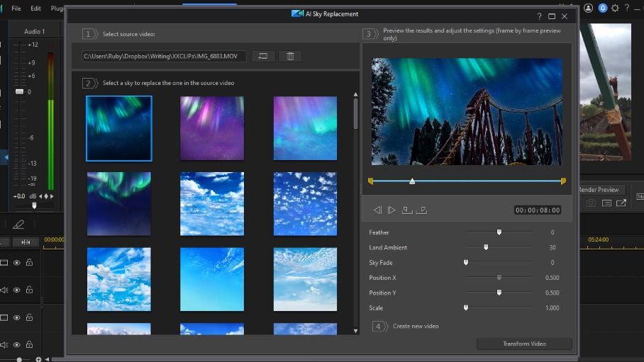Click the Position X slider handle
Image resolution: width=644 pixels, height=362 pixels.
click(x=499, y=278)
